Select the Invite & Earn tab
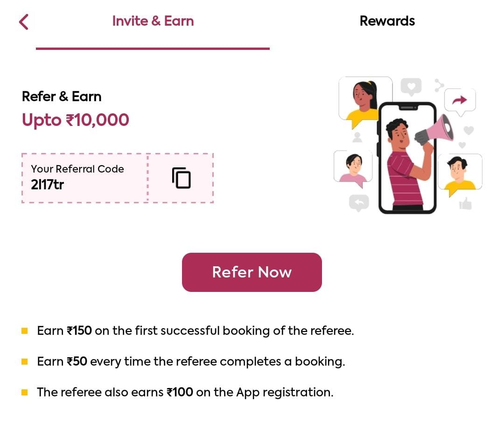This screenshot has height=436, width=504. tap(153, 21)
